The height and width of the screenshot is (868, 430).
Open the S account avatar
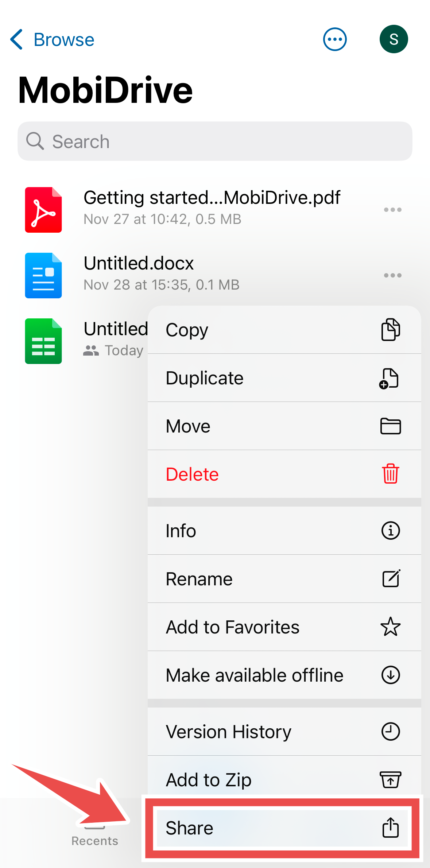(x=394, y=39)
